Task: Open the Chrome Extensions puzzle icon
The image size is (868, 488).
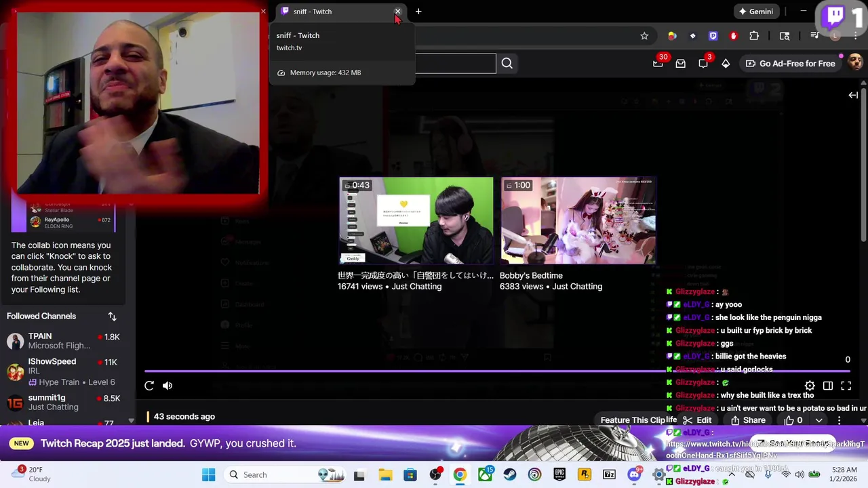Action: point(754,36)
